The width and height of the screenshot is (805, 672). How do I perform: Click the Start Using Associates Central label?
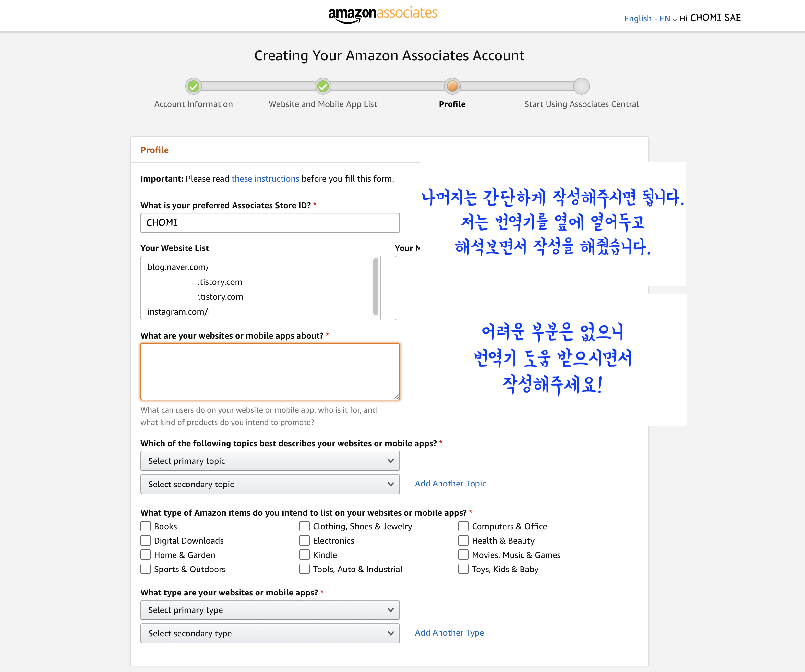582,104
